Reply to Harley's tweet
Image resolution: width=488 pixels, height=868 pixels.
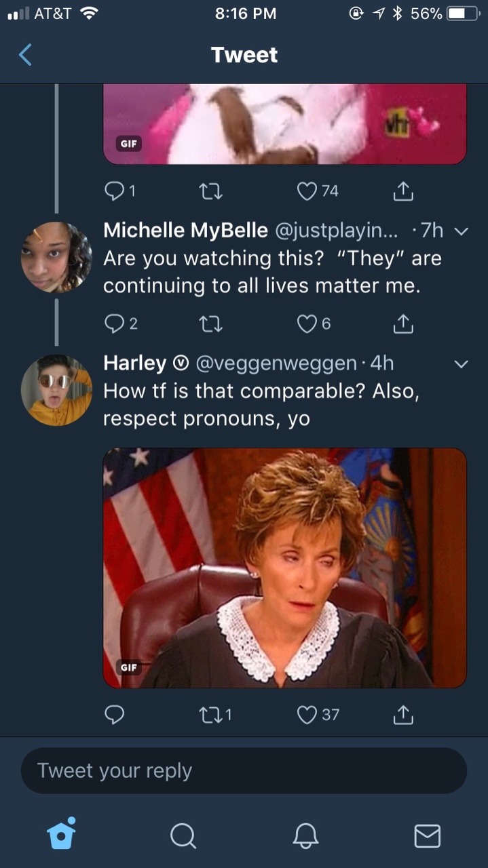(x=114, y=714)
